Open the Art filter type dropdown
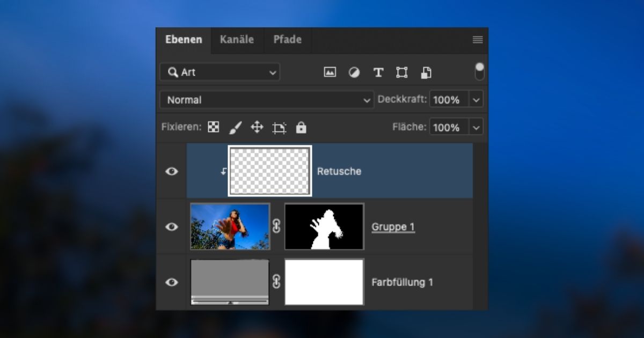644x338 pixels. pyautogui.click(x=220, y=72)
